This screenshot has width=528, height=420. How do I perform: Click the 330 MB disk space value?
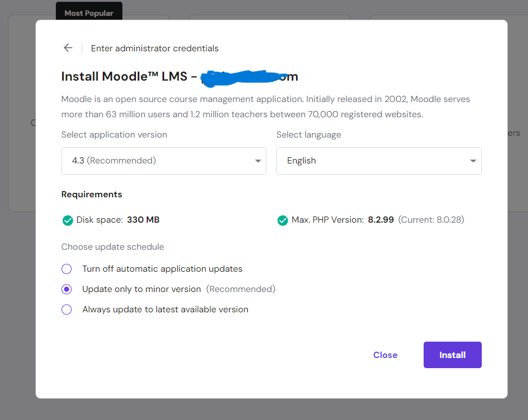(x=143, y=219)
